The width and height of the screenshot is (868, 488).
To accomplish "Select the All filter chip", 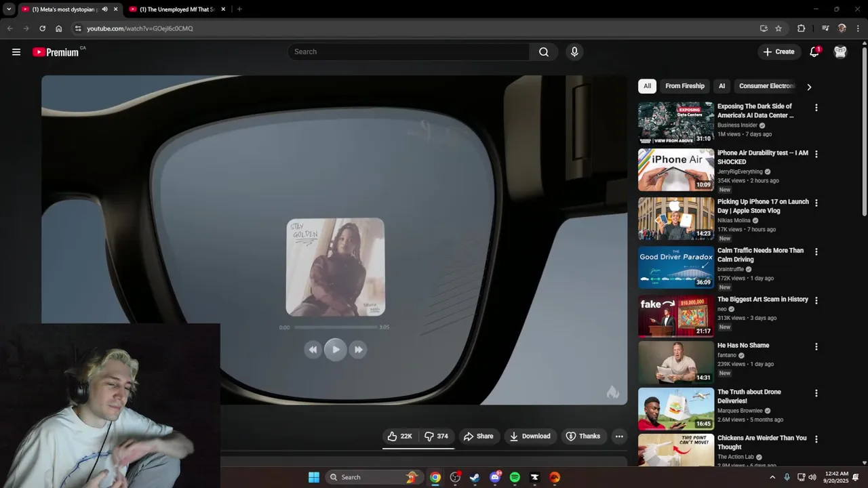I will 647,86.
